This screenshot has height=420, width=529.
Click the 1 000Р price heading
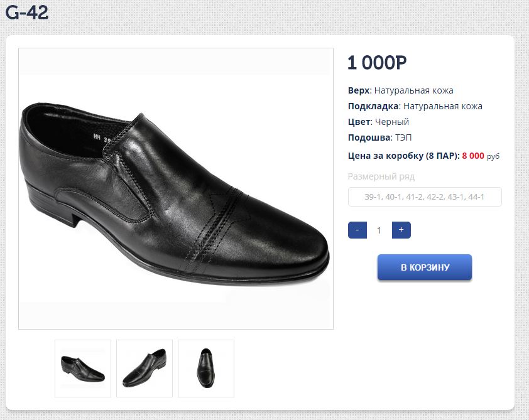click(x=377, y=63)
